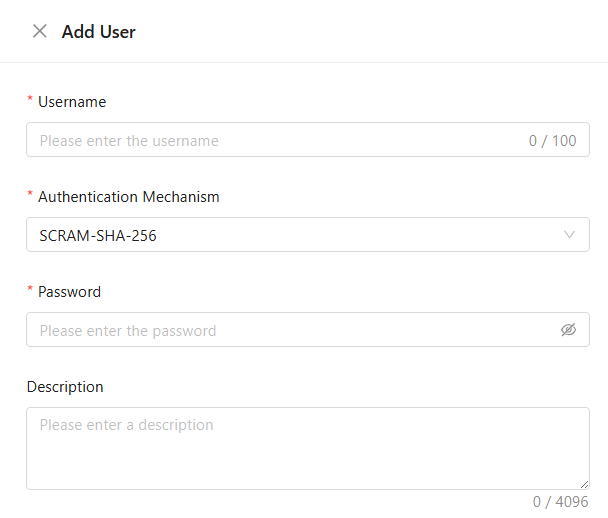Screen dimensions: 608x518
Task: Close the Add User panel
Action: [x=40, y=31]
